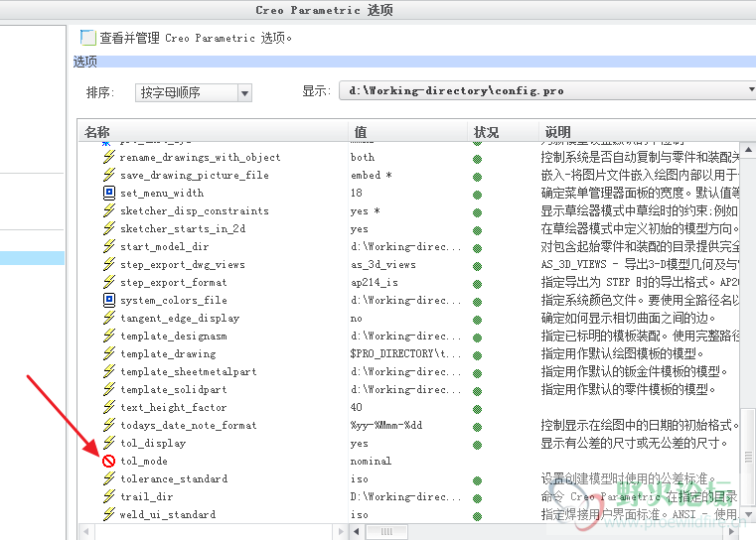The width and height of the screenshot is (756, 540).
Task: Click lightning icon beside text_height_factor
Action: click(x=109, y=407)
